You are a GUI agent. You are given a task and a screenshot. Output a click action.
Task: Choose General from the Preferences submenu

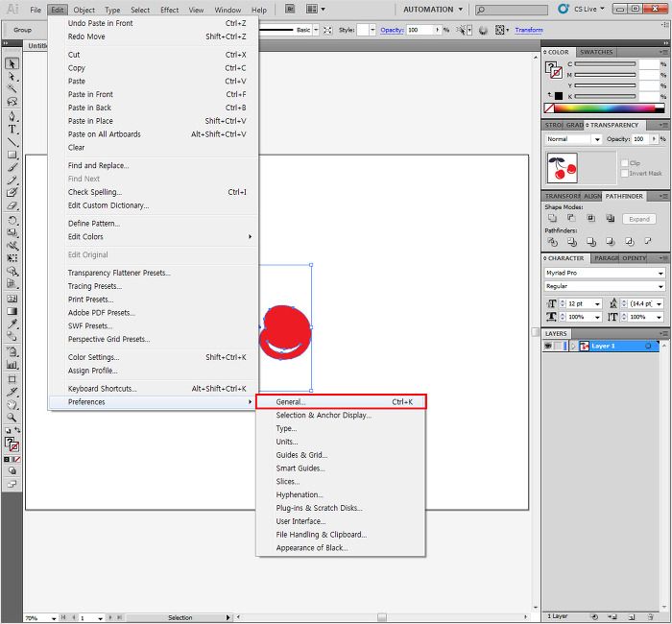point(341,402)
